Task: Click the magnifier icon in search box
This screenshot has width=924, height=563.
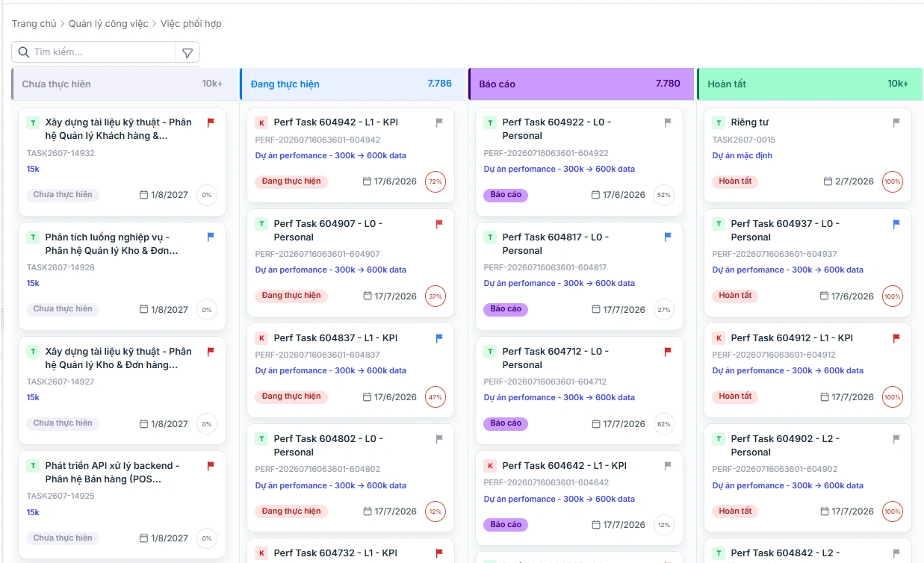Action: pos(24,52)
